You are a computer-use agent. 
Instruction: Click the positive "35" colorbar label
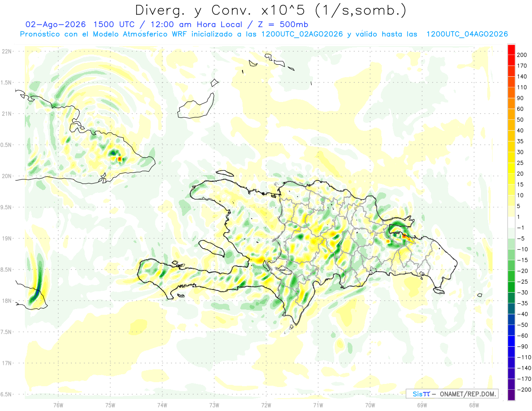pyautogui.click(x=520, y=141)
